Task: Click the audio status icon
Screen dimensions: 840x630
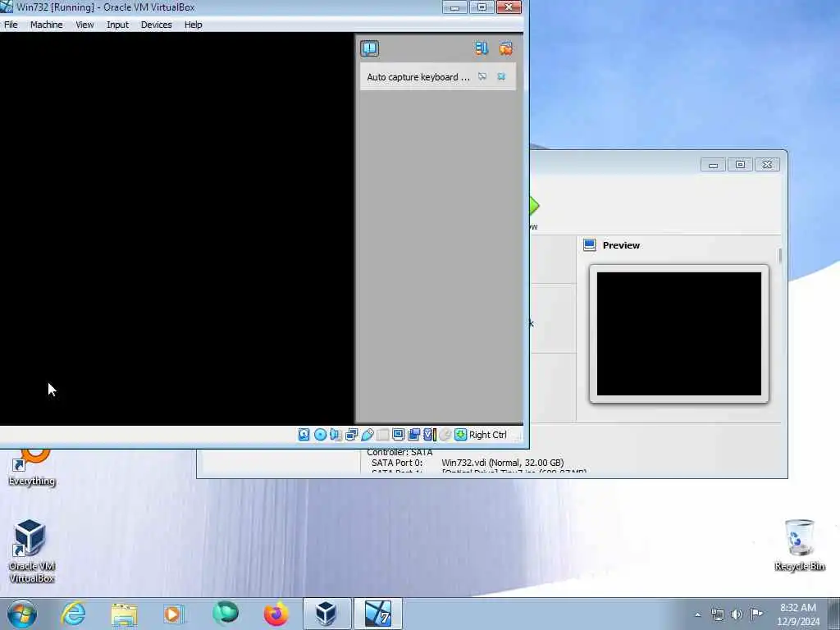Action: 336,435
